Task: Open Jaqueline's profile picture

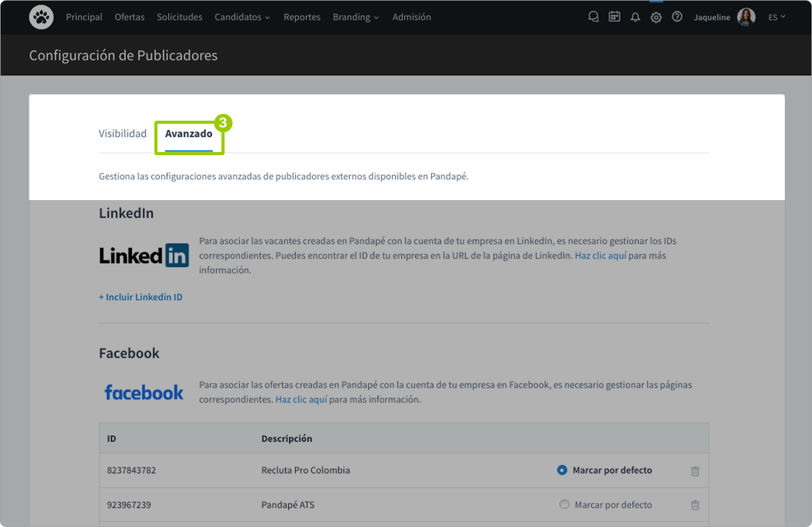Action: [746, 17]
